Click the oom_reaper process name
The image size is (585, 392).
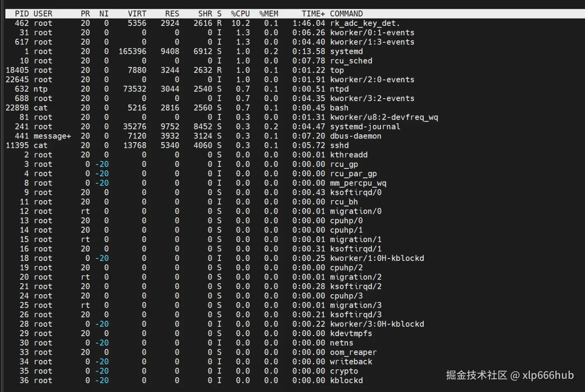(353, 352)
